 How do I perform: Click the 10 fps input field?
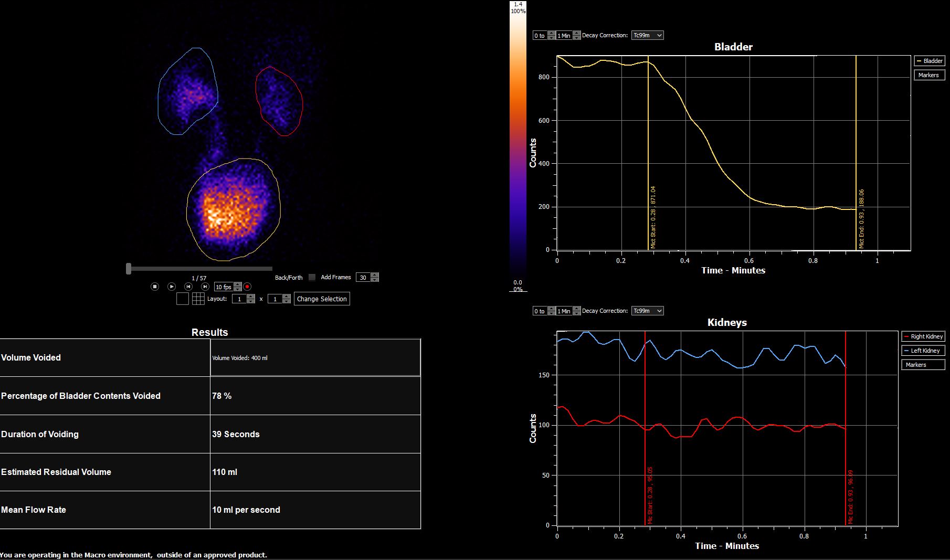point(224,287)
